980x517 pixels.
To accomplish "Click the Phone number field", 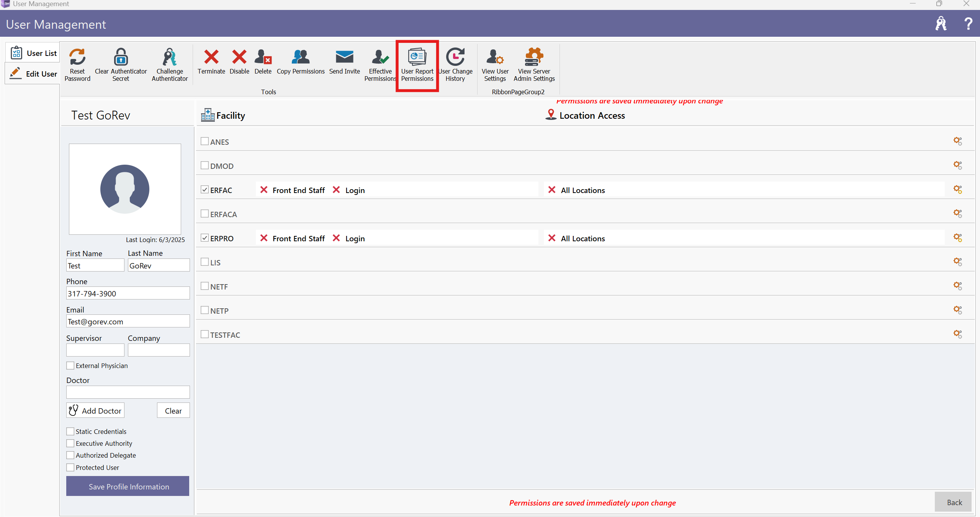I will tap(128, 293).
